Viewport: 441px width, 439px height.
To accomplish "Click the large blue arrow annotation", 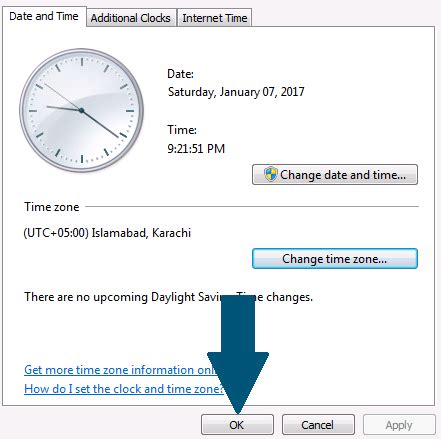I will 238,354.
